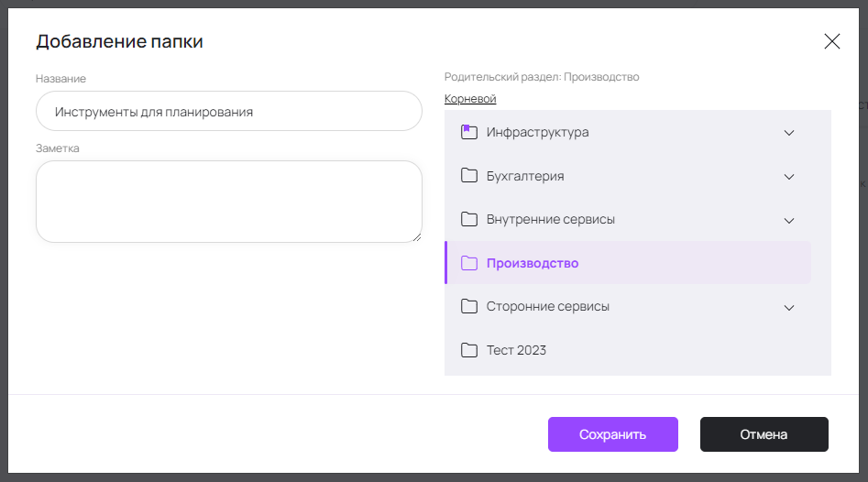868x482 pixels.
Task: Click the Внутренние сервисы folder icon
Action: 469,220
